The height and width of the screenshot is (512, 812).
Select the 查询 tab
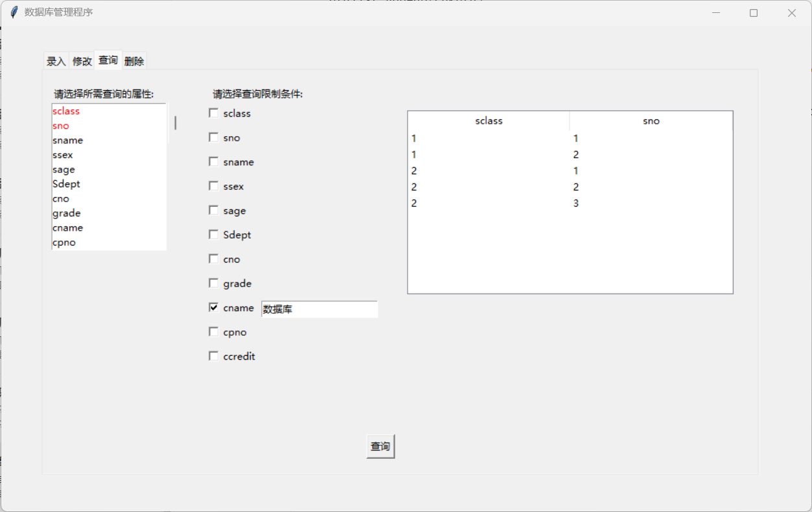108,60
